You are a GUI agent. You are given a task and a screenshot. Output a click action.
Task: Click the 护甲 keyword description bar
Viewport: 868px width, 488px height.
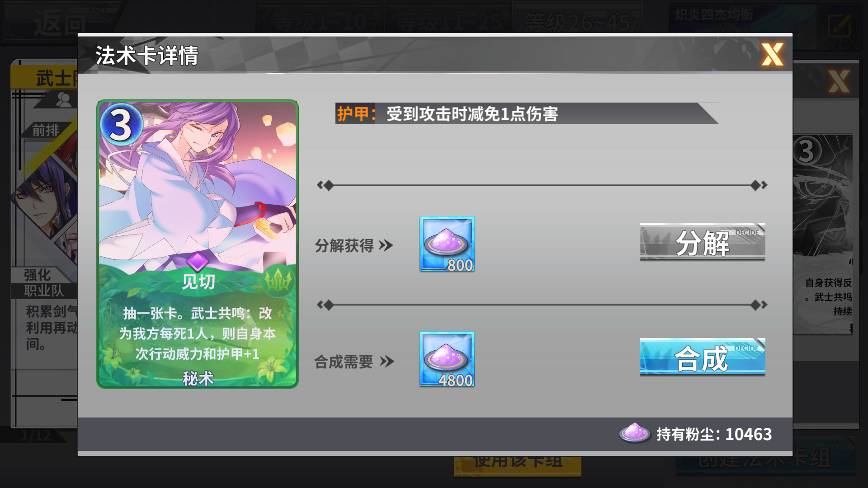[527, 113]
